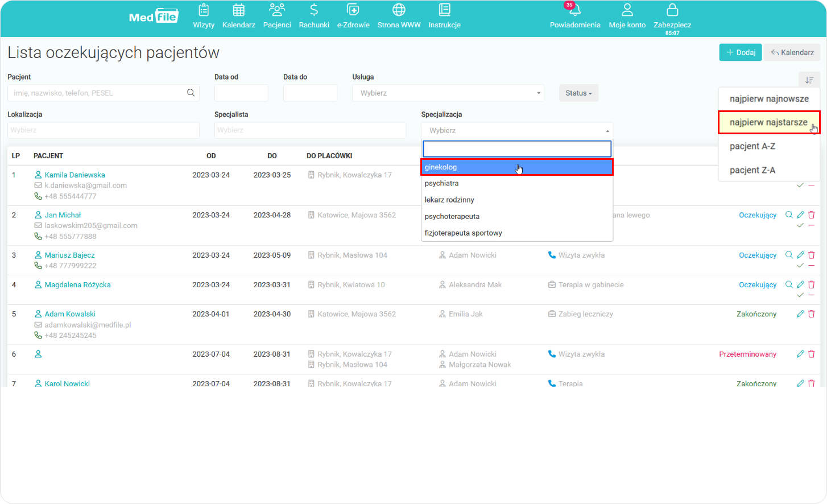View details magnifier for Jan Michał row
This screenshot has height=504, width=827.
pyautogui.click(x=789, y=215)
